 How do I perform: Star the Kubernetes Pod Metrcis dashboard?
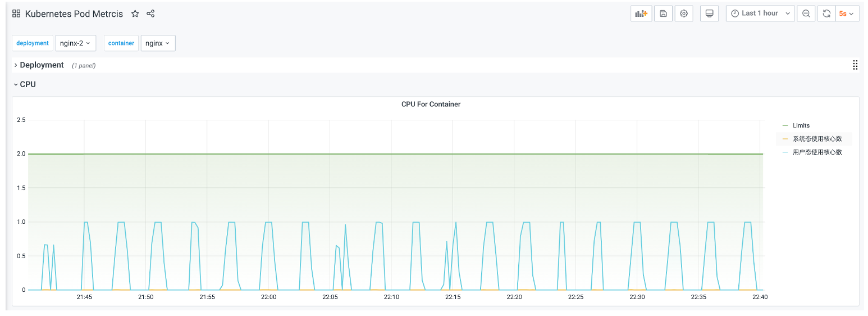(x=135, y=13)
